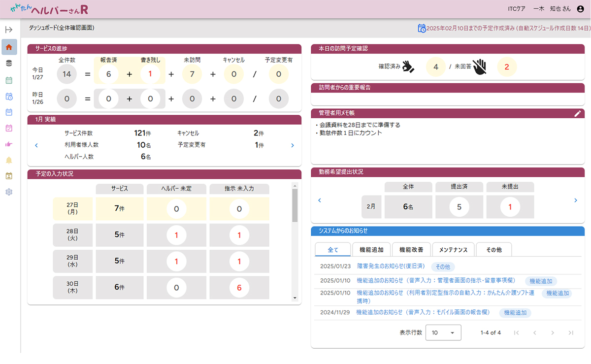The width and height of the screenshot is (591, 364).
Task: Select the 機能追加 notices tab
Action: (371, 250)
